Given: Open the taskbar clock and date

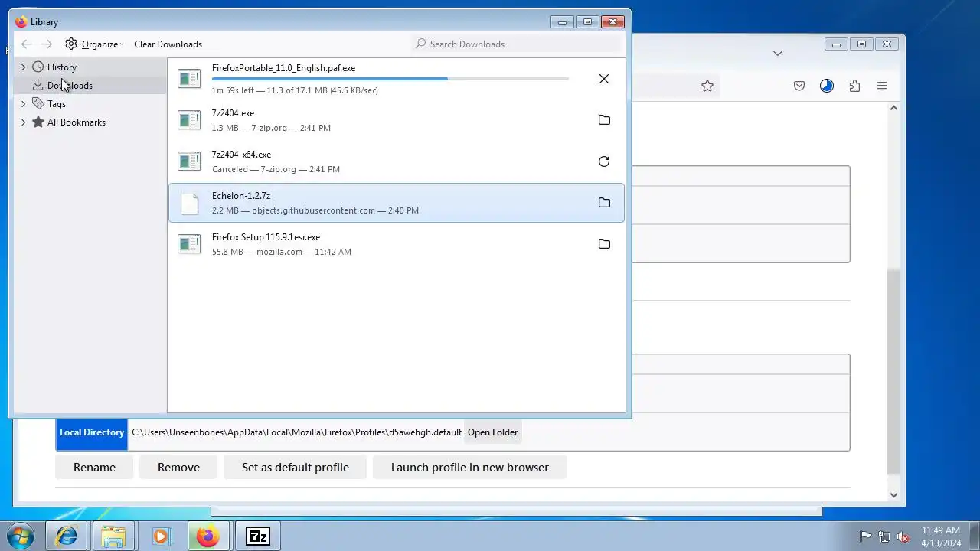Looking at the screenshot, I should point(941,536).
